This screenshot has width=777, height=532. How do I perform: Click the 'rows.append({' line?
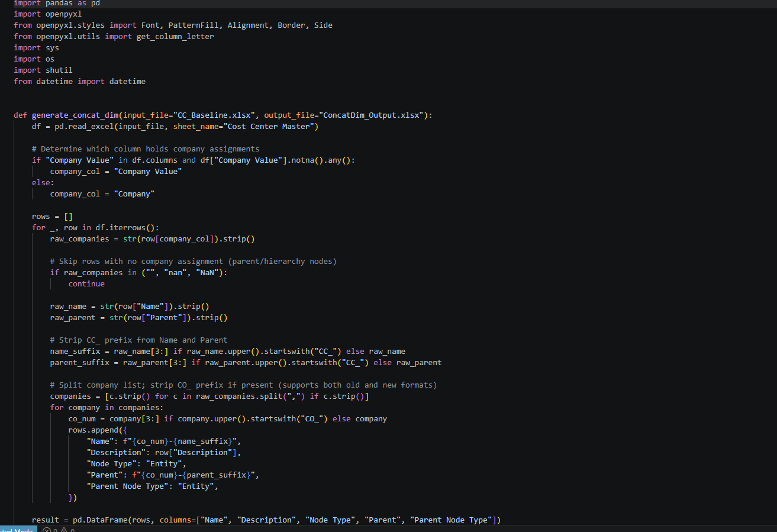pos(98,430)
